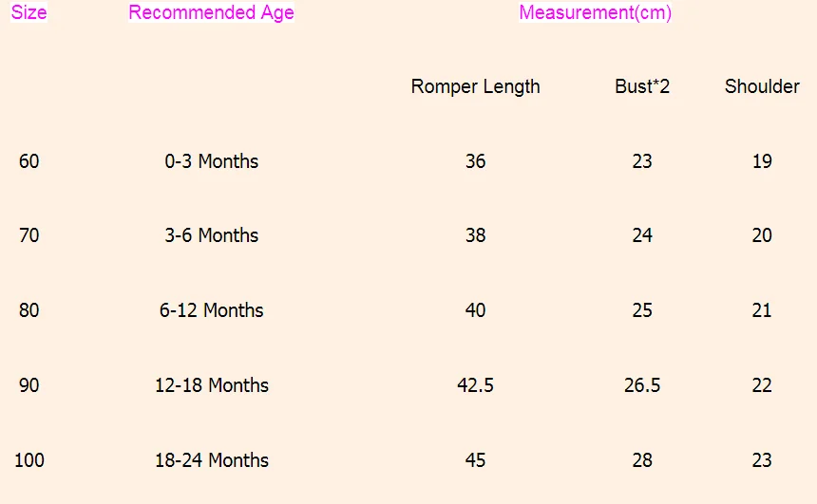Screen dimensions: 817x504
Task: Click the Measurement(cm) heading
Action: point(595,13)
